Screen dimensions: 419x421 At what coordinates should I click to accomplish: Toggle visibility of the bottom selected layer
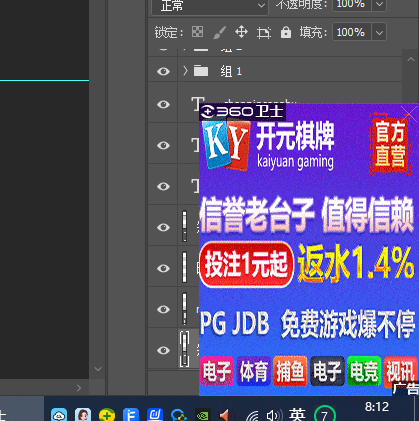pos(163,350)
